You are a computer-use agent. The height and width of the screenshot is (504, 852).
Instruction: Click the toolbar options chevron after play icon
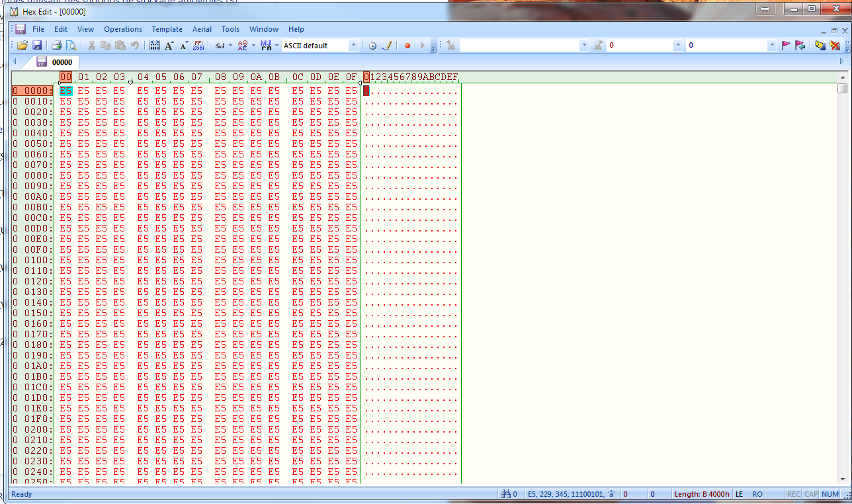(x=434, y=46)
